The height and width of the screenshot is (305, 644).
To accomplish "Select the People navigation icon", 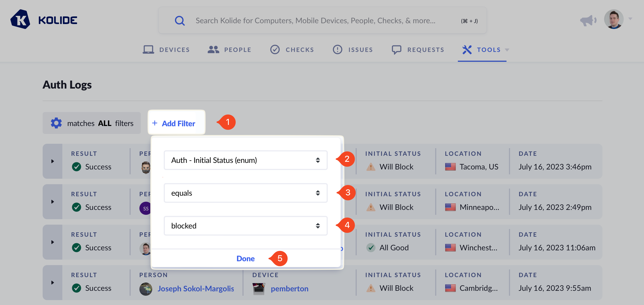I will click(213, 49).
